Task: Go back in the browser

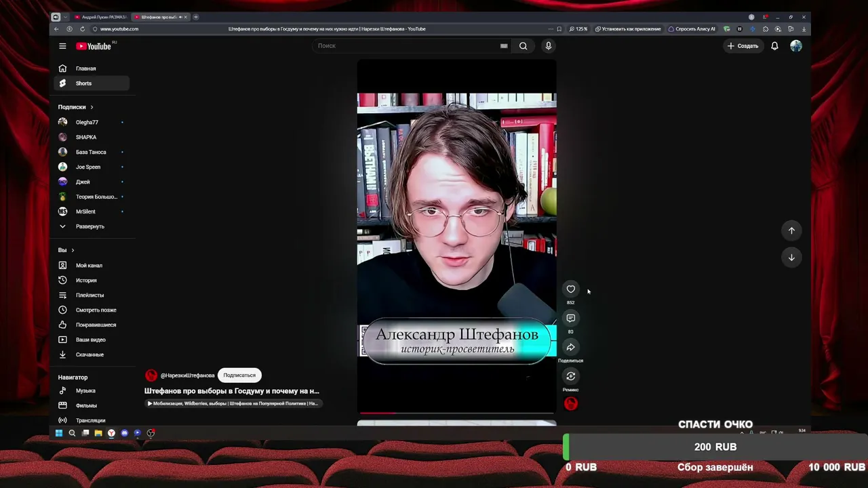Action: (x=56, y=29)
